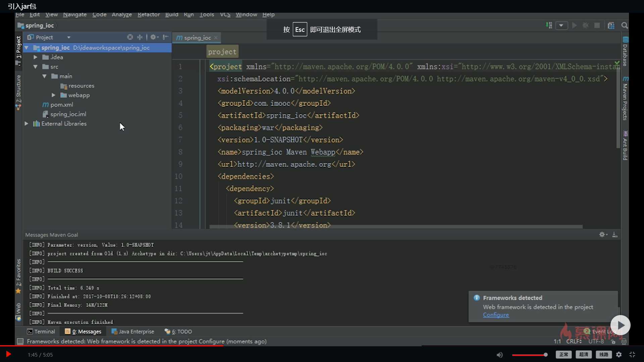644x362 pixels.
Task: Click the Make Project build icon
Action: click(549, 25)
